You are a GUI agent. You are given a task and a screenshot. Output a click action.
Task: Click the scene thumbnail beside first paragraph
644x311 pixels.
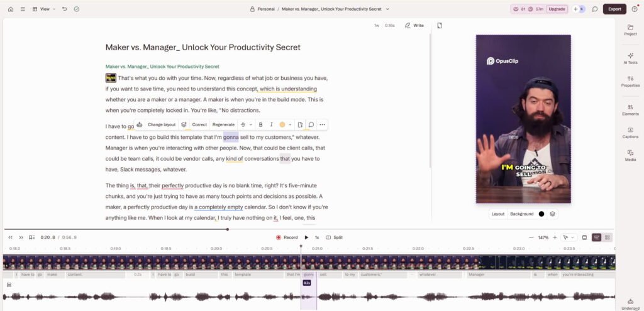pyautogui.click(x=111, y=78)
